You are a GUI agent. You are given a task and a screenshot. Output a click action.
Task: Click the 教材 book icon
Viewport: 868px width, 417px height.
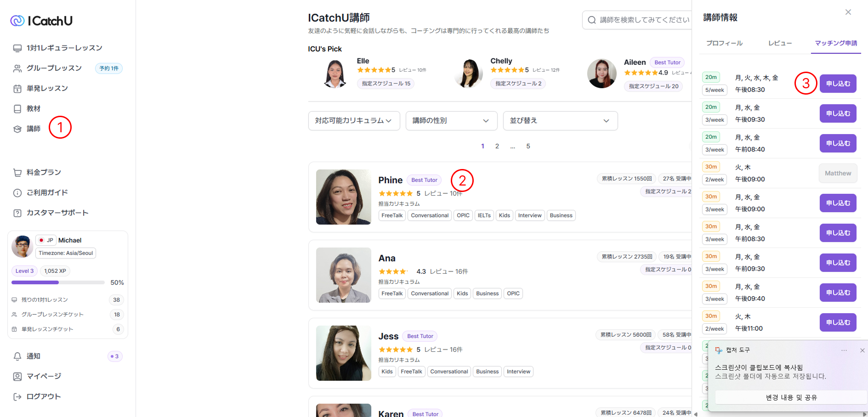17,109
